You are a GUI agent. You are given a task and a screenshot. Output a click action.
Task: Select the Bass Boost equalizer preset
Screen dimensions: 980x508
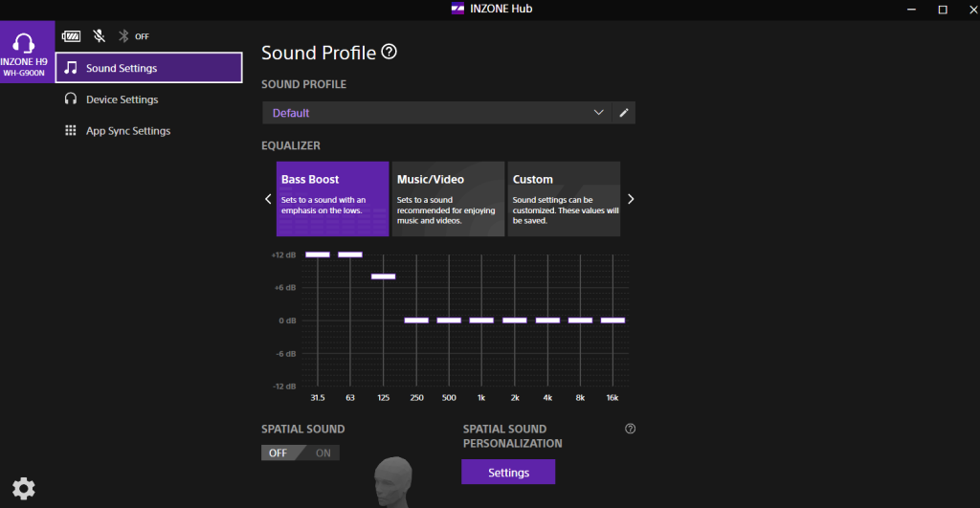[x=332, y=198]
